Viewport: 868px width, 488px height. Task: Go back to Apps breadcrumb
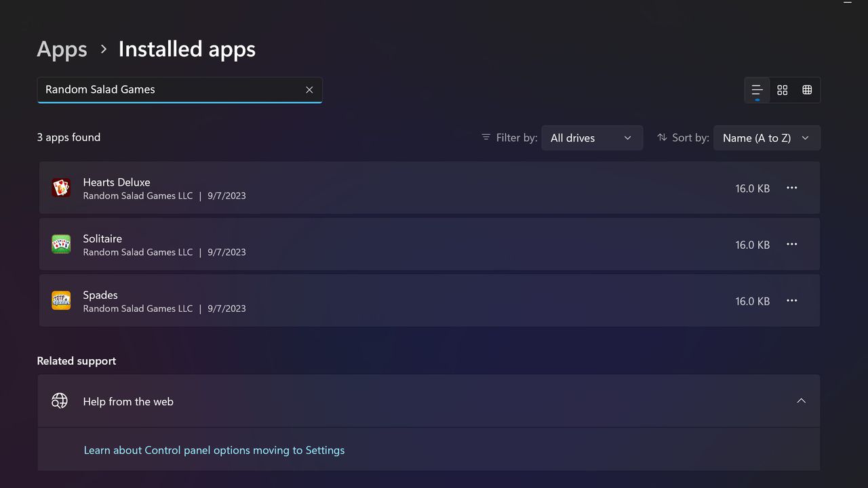coord(62,49)
